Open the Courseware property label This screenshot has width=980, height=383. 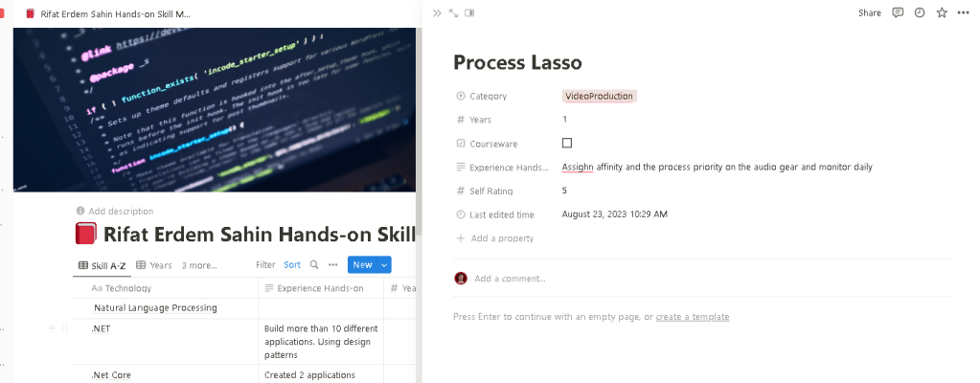[487, 144]
